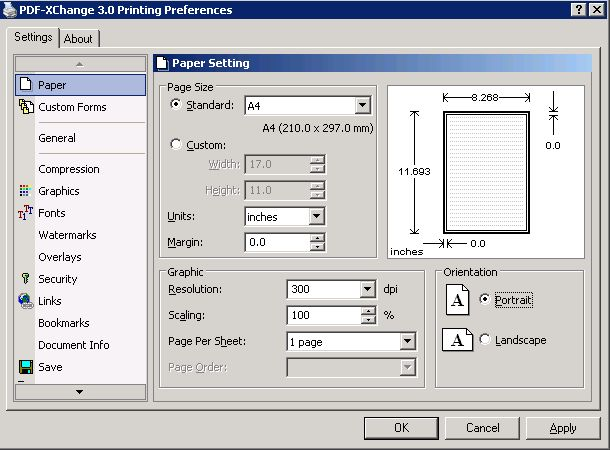Image resolution: width=610 pixels, height=450 pixels.
Task: Close the Printing Preferences dialog
Action: [x=596, y=9]
